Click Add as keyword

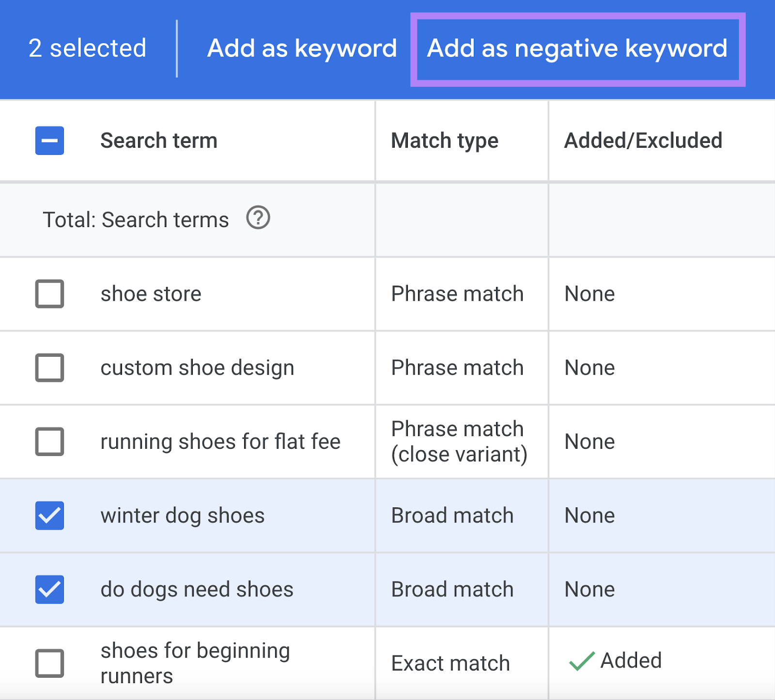(x=301, y=48)
